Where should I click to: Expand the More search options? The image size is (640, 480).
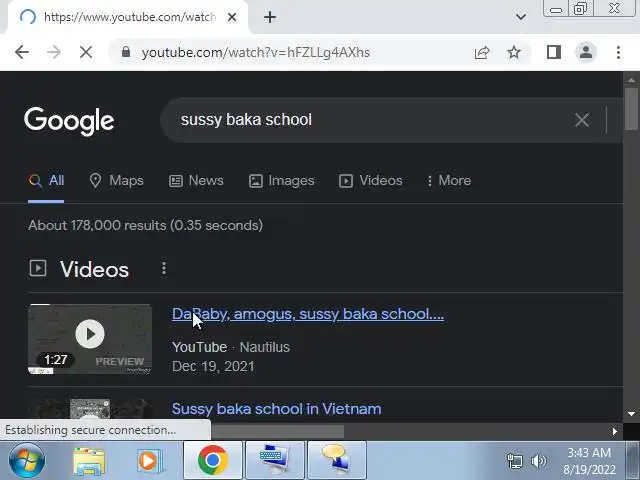pos(449,181)
